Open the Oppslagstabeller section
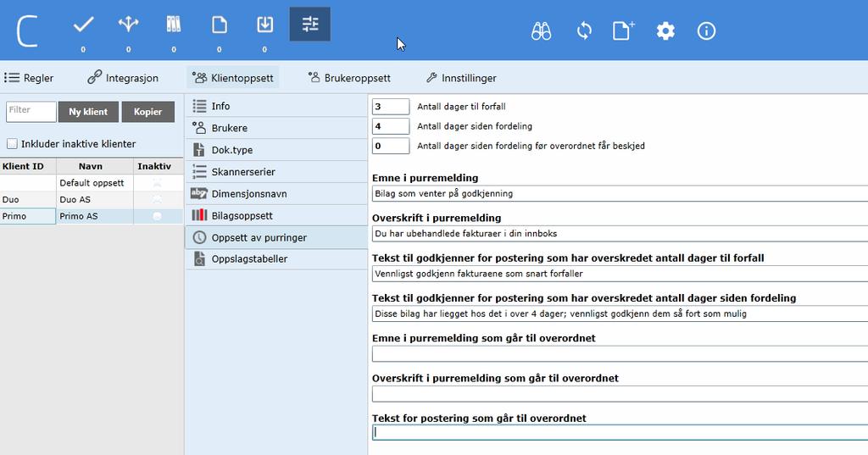Screen dimensions: 868x455 pos(277,258)
